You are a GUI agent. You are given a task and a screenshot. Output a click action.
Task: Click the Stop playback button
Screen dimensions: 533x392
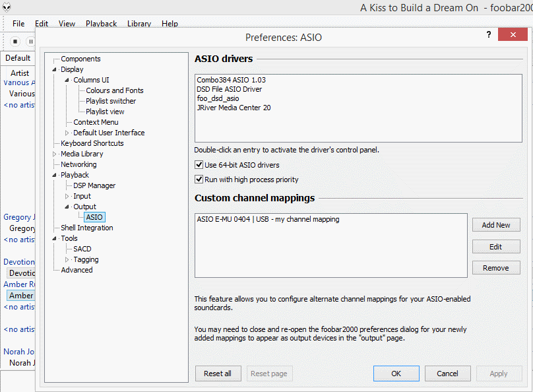(15, 41)
